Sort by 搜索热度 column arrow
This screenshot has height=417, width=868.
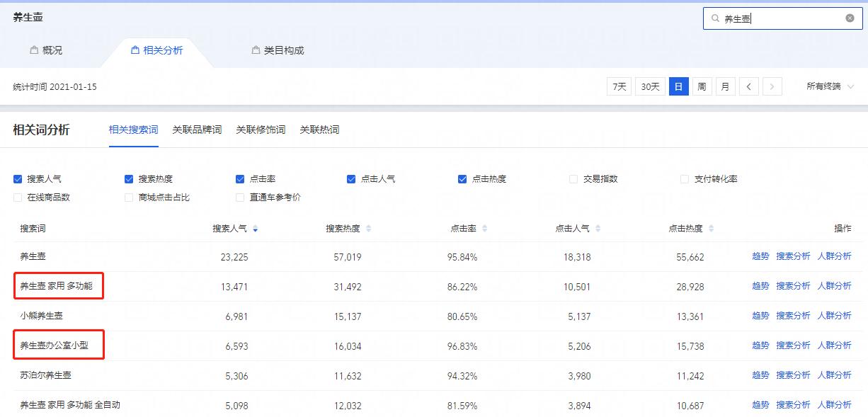(368, 229)
